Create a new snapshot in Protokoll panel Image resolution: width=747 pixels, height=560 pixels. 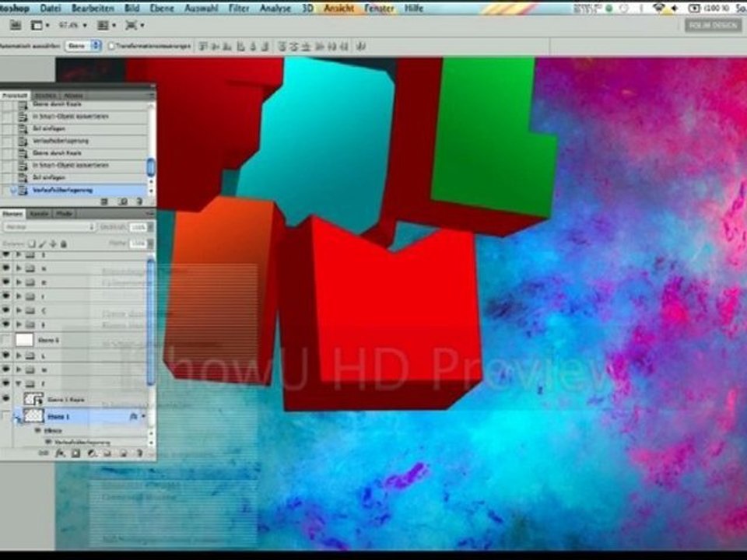point(122,201)
